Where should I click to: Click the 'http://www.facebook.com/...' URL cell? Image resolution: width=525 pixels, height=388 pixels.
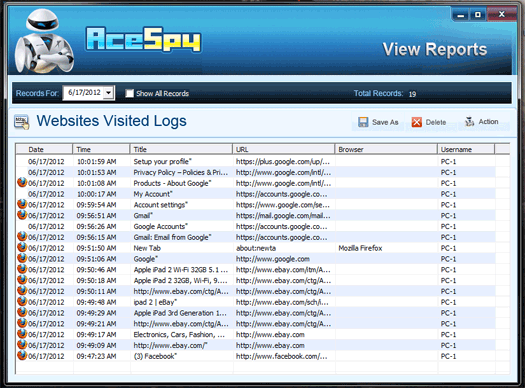pyautogui.click(x=282, y=356)
